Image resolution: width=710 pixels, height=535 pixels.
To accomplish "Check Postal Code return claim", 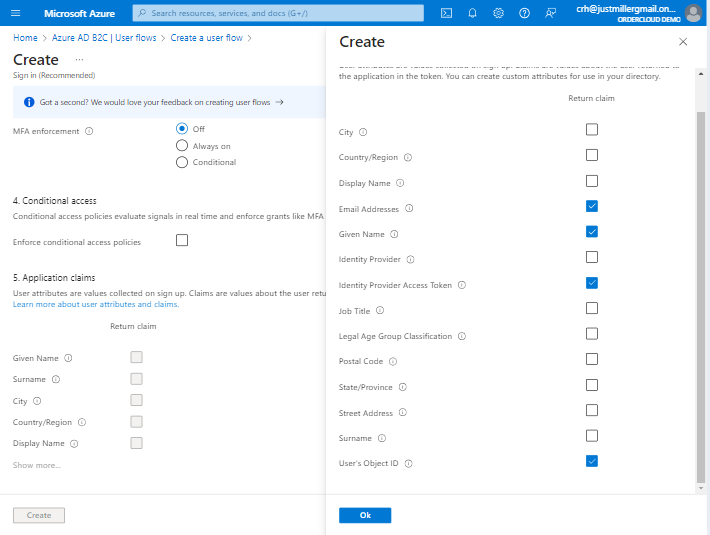I will tap(592, 359).
